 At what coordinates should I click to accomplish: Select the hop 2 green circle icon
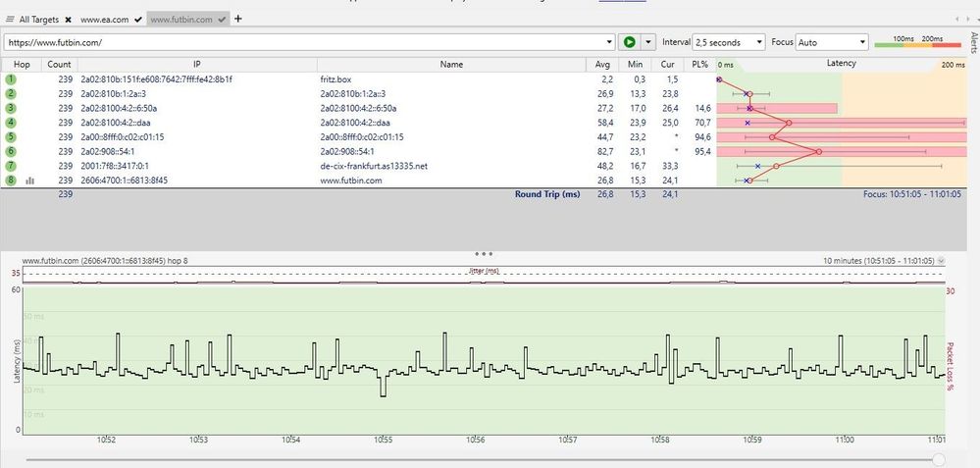(11, 94)
